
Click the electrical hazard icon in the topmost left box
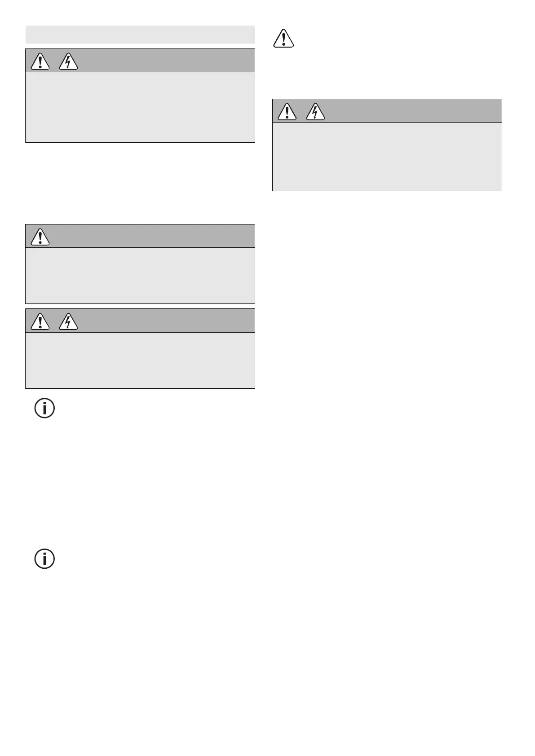68,62
